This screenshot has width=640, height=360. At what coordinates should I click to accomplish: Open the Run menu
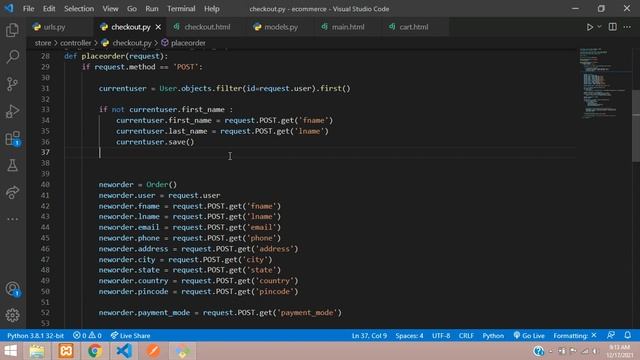(151, 9)
